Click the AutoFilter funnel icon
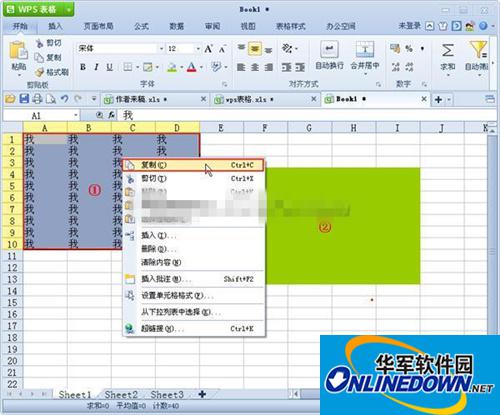 (479, 50)
